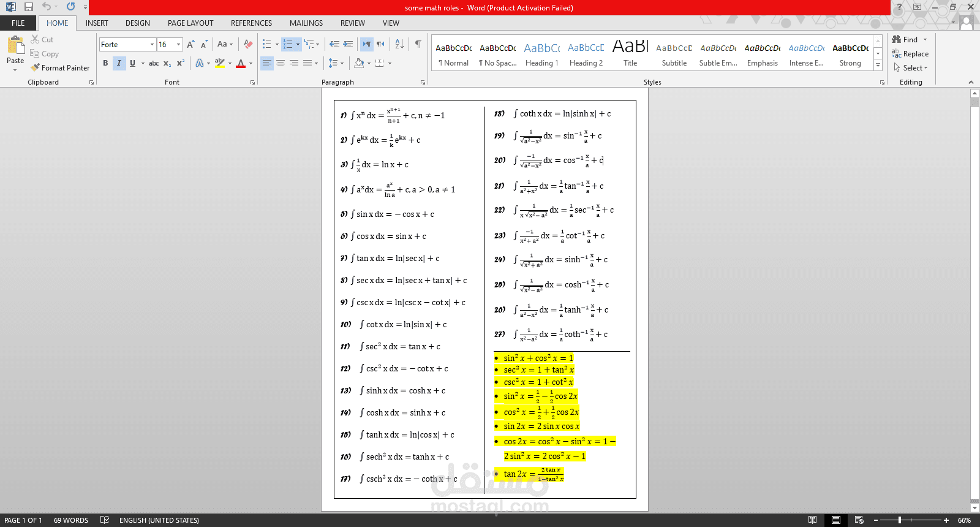Switch to Print Layout view
The height and width of the screenshot is (527, 980).
pos(836,520)
